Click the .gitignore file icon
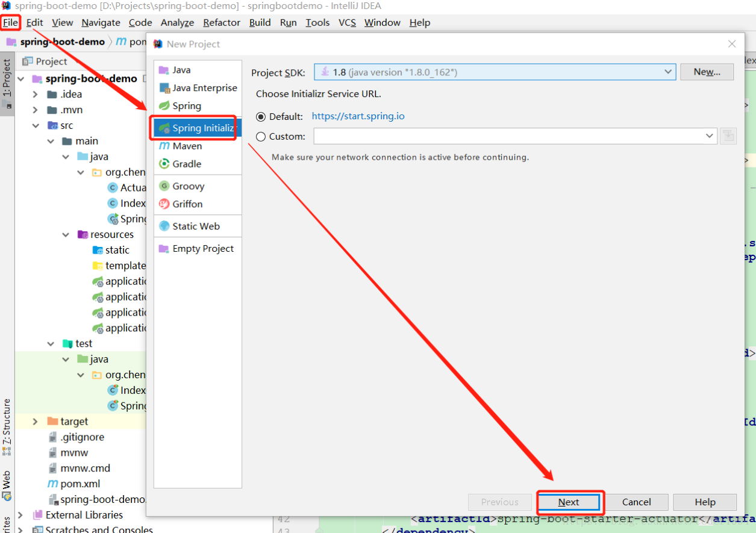This screenshot has width=756, height=533. click(x=52, y=437)
